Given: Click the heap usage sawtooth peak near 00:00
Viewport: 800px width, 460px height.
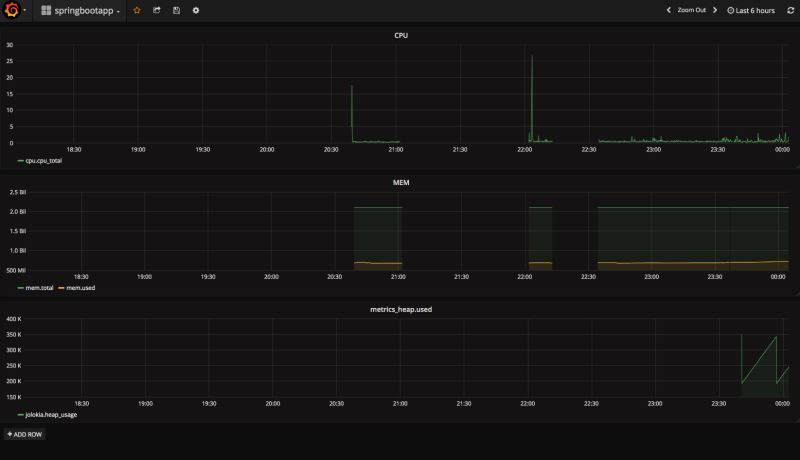Looking at the screenshot, I should pos(776,337).
